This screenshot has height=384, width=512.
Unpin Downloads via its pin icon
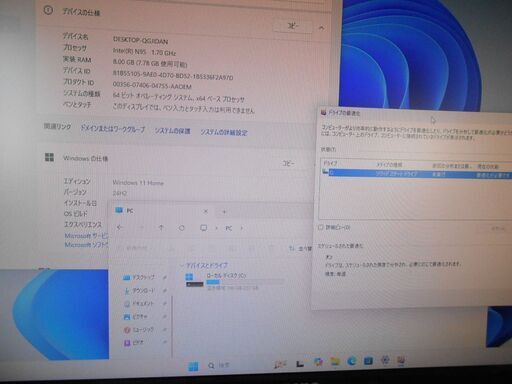coord(165,291)
